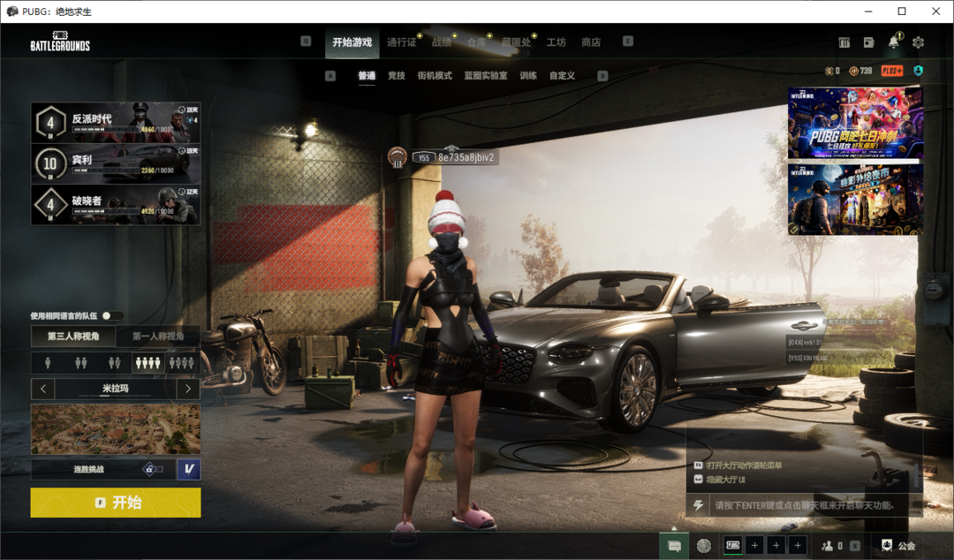Switch to 竞技 mode tab
The width and height of the screenshot is (954, 560).
[x=397, y=75]
